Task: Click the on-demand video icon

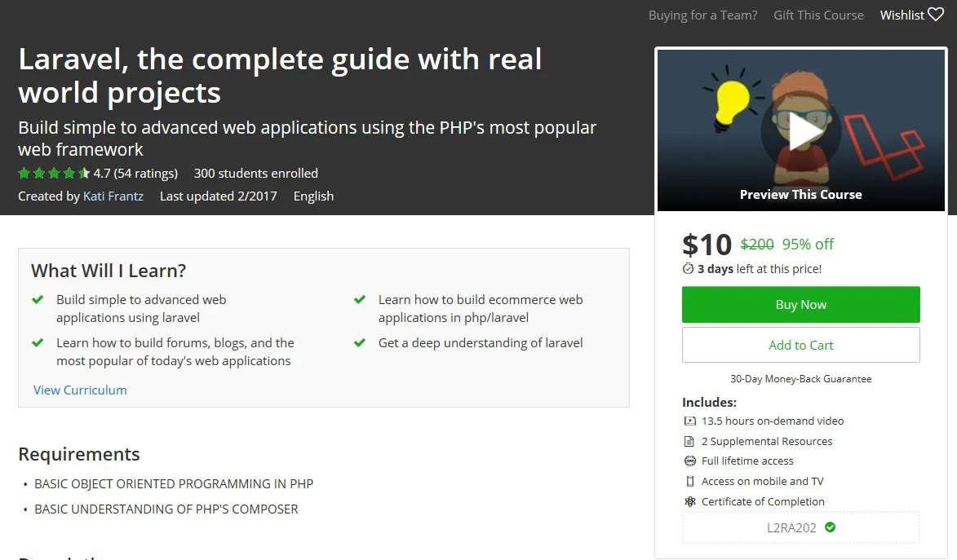Action: point(689,421)
